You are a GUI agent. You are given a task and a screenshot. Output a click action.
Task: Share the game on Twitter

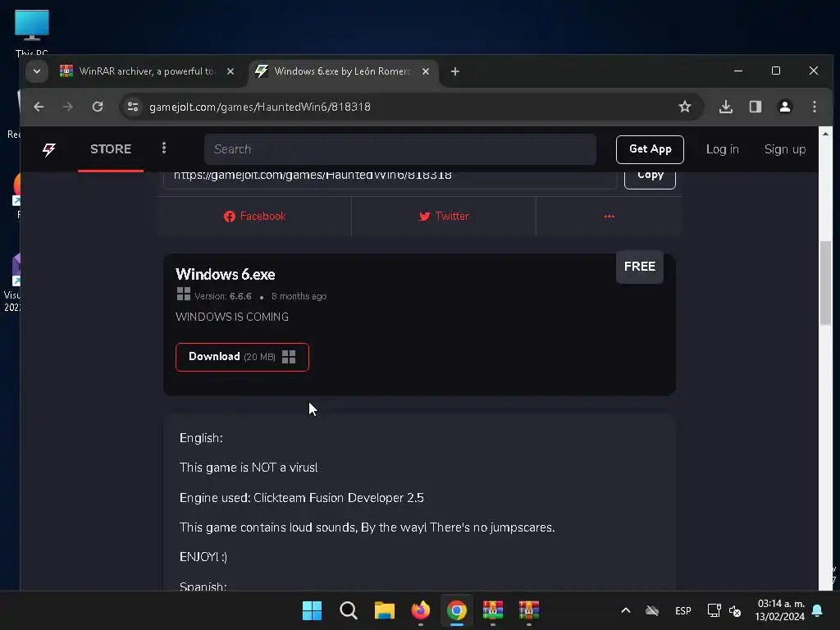coord(444,216)
